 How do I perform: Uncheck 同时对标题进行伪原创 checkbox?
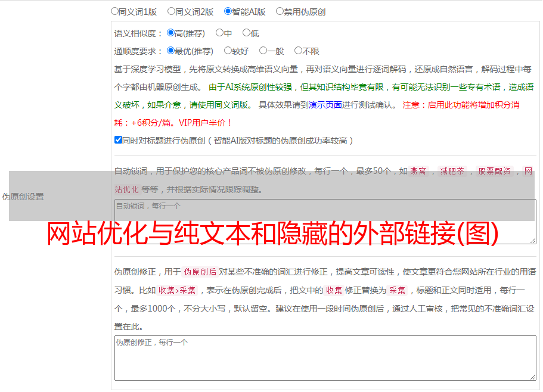pyautogui.click(x=118, y=140)
